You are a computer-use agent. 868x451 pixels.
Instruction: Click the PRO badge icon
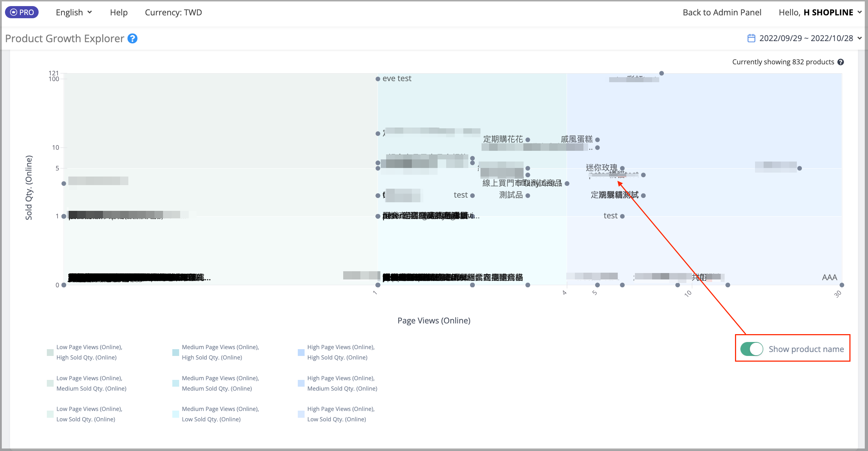pyautogui.click(x=22, y=13)
